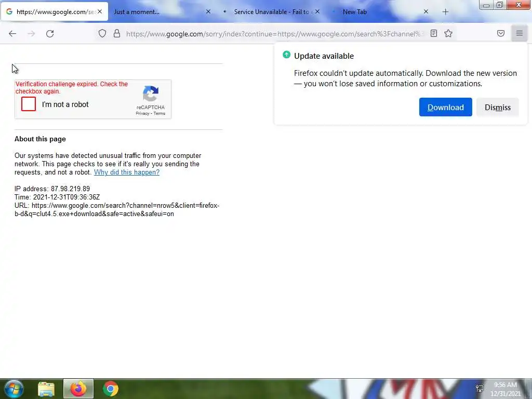The height and width of the screenshot is (399, 532).
Task: Click the About this page heading
Action: click(x=40, y=139)
